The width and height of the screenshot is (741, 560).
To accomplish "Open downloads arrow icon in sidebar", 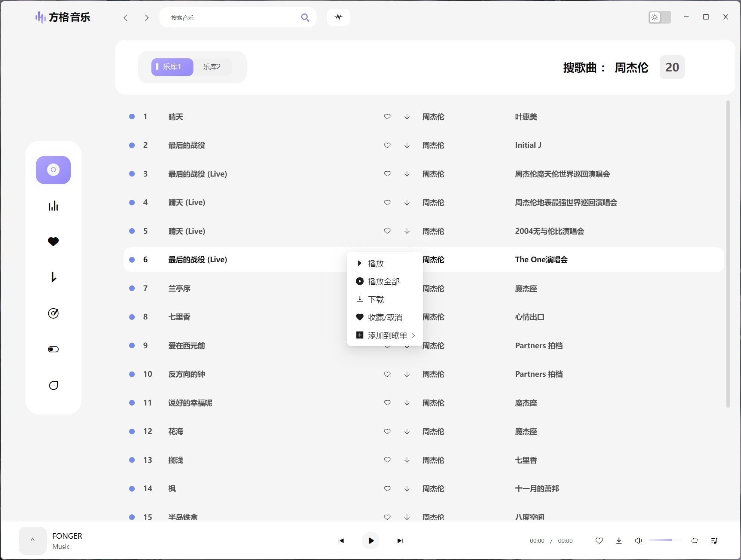I will pos(53,277).
